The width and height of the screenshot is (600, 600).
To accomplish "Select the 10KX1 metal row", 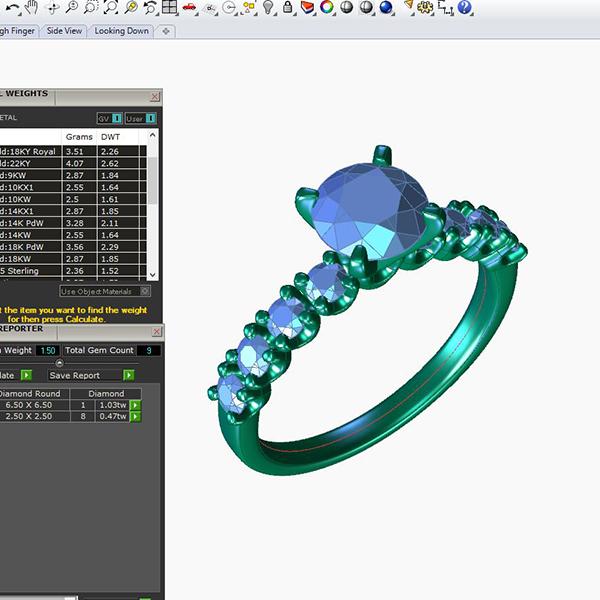I will (x=73, y=187).
